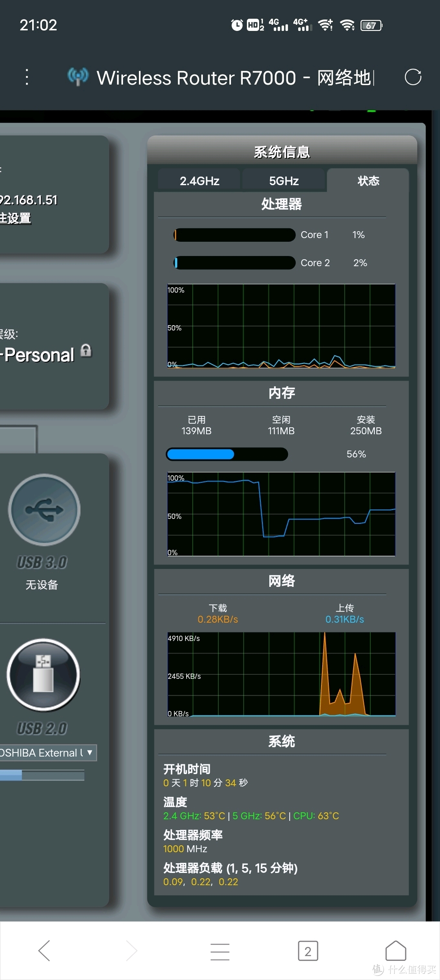Select the CPU: 63°C temperature reading
Viewport: 440px width, 980px height.
pos(316,816)
